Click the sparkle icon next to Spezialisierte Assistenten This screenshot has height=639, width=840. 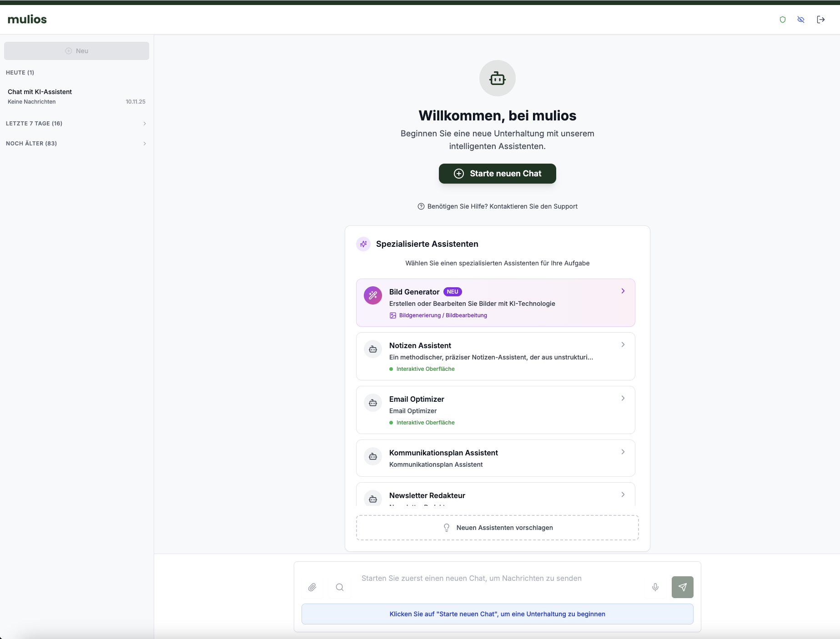coord(363,244)
